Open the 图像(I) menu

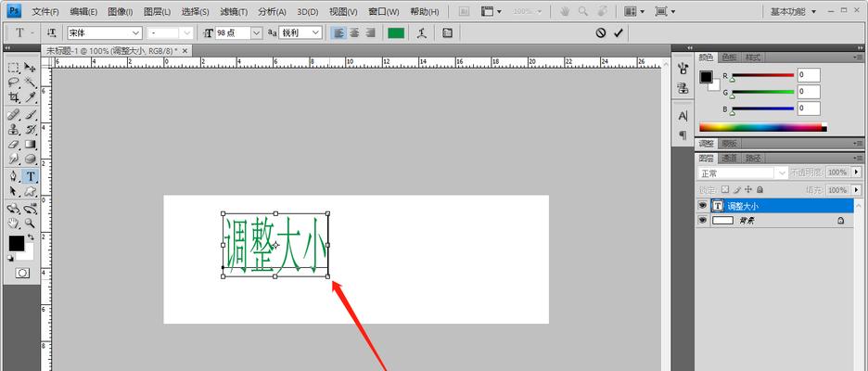coord(121,12)
